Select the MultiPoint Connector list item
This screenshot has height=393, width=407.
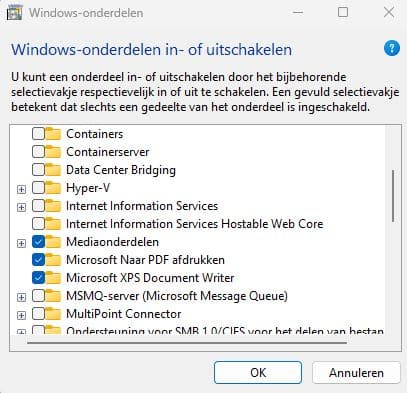point(124,314)
